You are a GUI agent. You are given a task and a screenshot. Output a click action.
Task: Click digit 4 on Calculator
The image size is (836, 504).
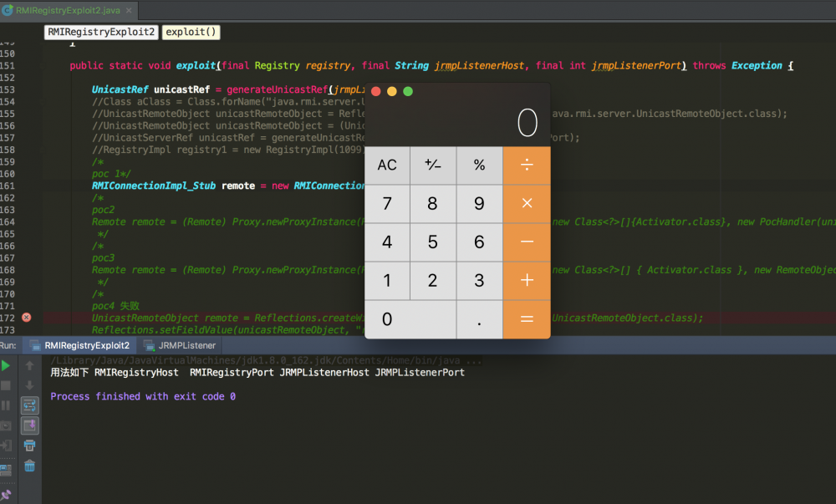click(387, 242)
